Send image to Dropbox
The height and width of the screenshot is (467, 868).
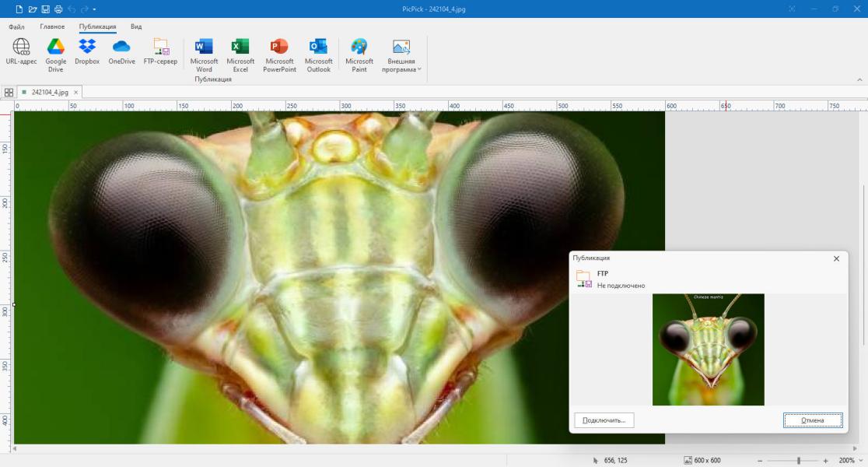(87, 52)
